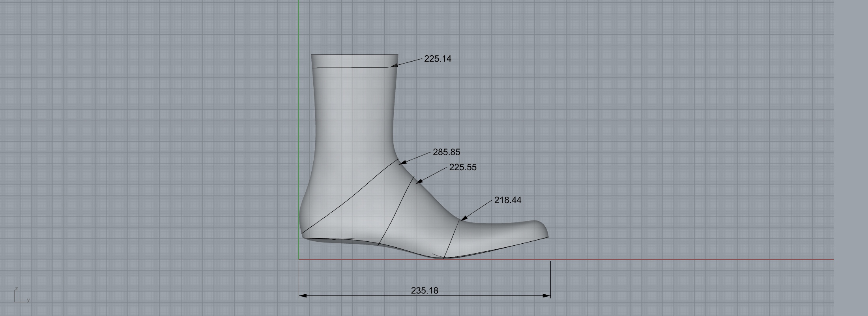Screen dimensions: 868x316
Task: Click the arrowhead of the 285.85 leader
Action: coord(403,162)
